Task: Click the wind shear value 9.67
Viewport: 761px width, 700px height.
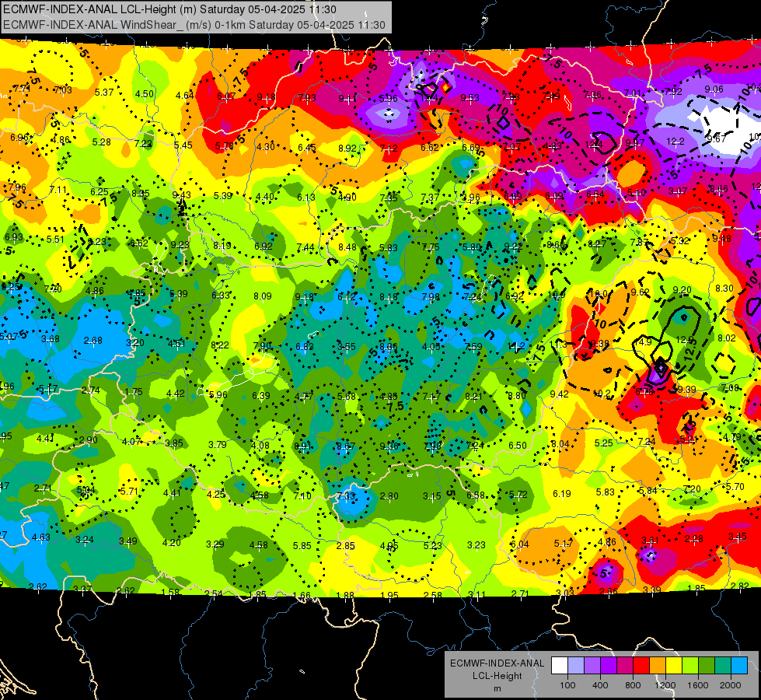Action: (717, 138)
